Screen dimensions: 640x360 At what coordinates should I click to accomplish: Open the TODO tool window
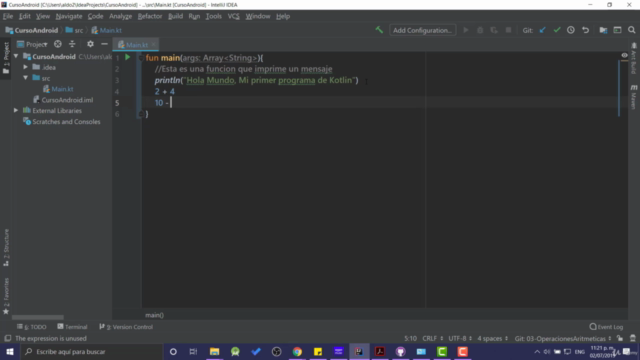[x=32, y=327]
